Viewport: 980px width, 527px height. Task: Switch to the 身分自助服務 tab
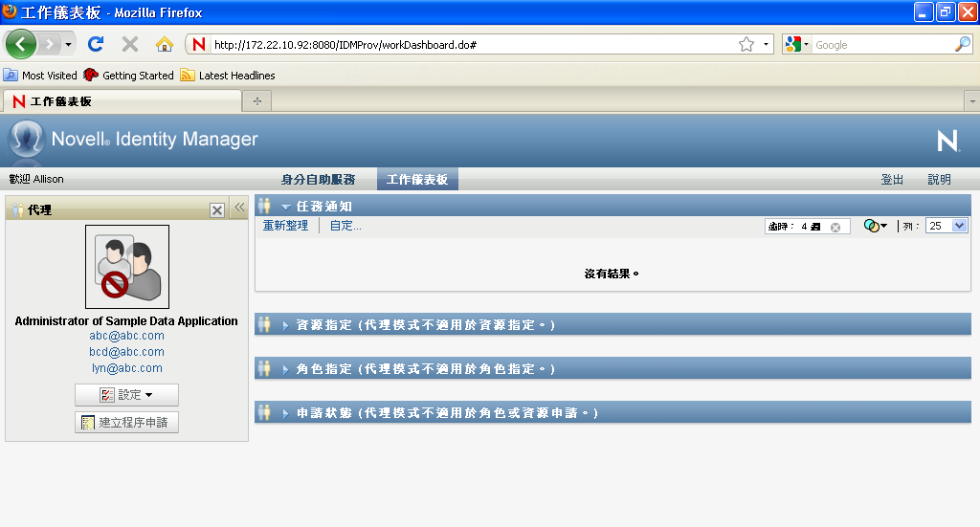pos(318,179)
